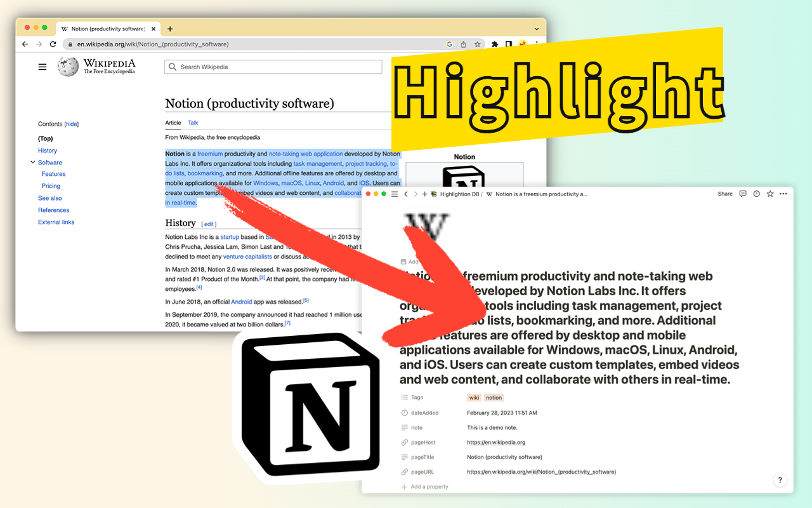Follow the note-taking web application link
This screenshot has width=812, height=508.
click(x=306, y=154)
